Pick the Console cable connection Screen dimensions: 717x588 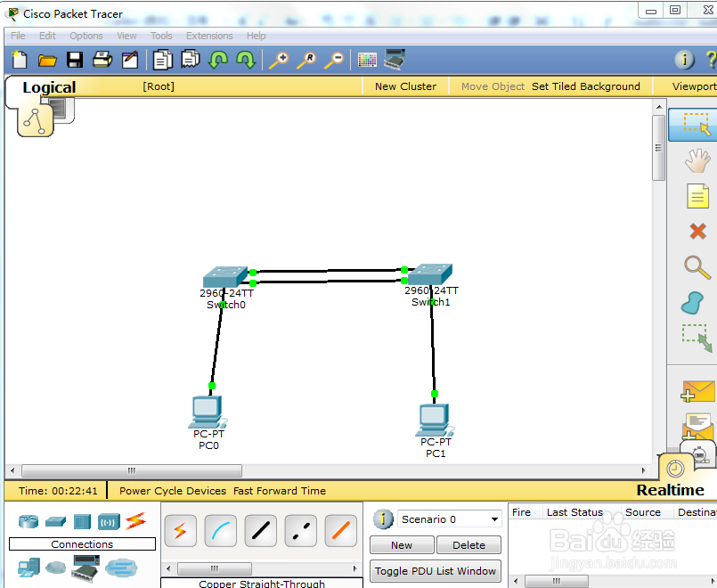tap(220, 530)
